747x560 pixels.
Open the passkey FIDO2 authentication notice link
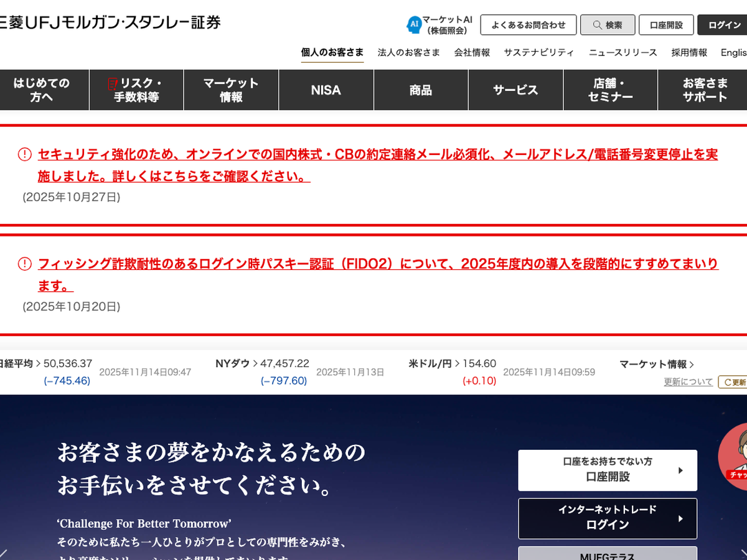(378, 264)
